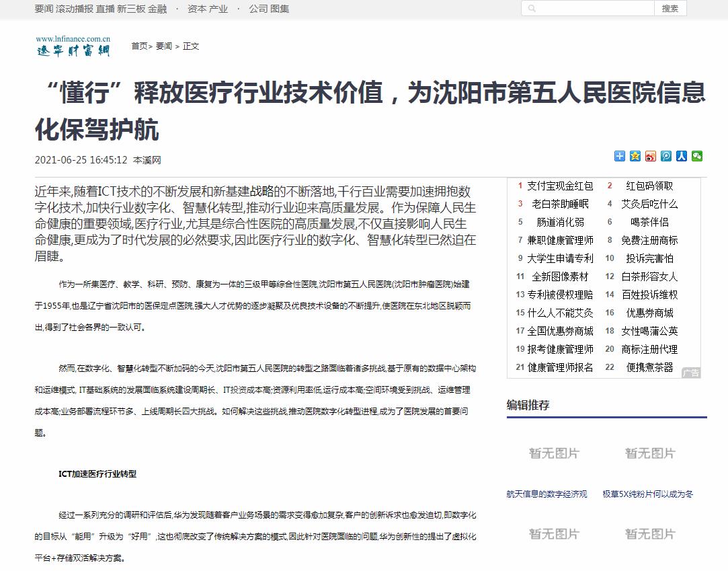Click the article source 本溪网
Viewport: 728px width, 571px height.
pyautogui.click(x=147, y=160)
